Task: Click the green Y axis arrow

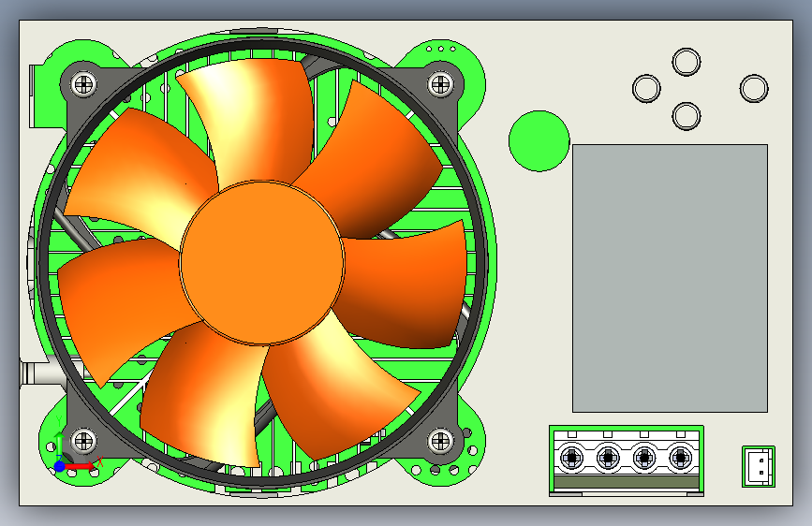Action: click(x=60, y=446)
